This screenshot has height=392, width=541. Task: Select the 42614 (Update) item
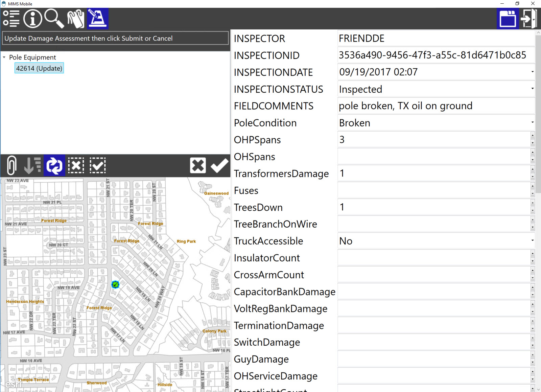point(39,68)
